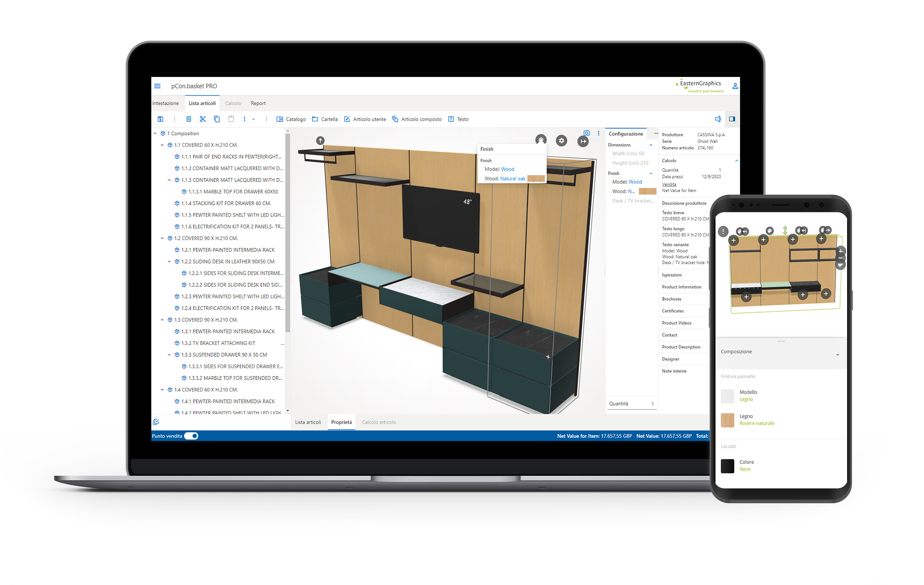Click the save icon in toolbar
Image resolution: width=924 pixels, height=585 pixels.
[160, 119]
